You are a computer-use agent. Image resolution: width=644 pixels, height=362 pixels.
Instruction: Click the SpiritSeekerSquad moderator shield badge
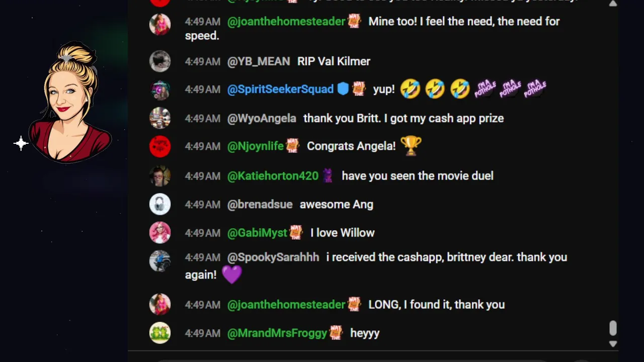343,89
